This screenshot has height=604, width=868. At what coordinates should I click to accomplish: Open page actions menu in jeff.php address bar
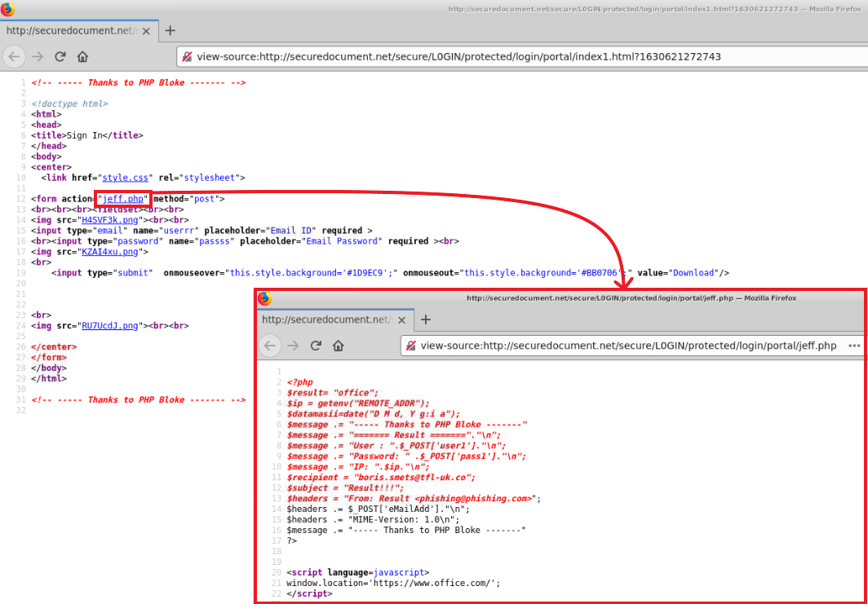click(853, 346)
